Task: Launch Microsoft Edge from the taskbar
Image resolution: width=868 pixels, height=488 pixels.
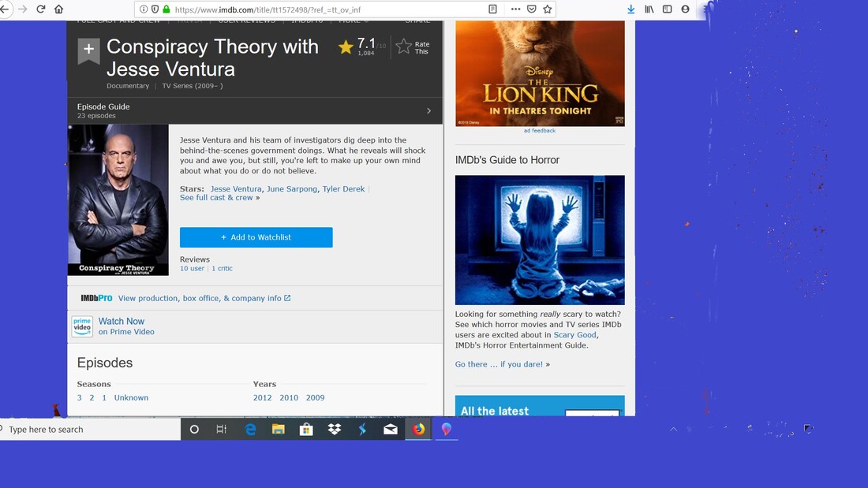Action: [250, 430]
